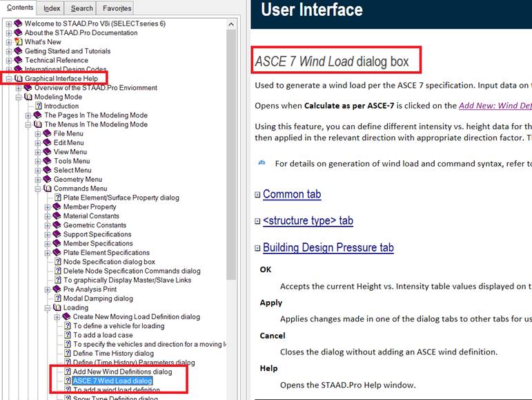Select Add New Wind Definitions dialog topic

[122, 372]
